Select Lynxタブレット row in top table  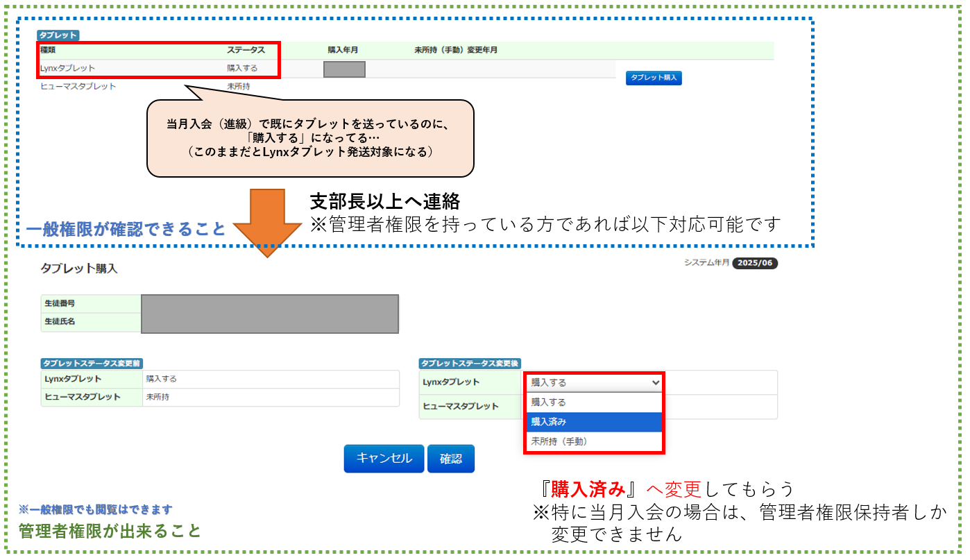pos(68,69)
